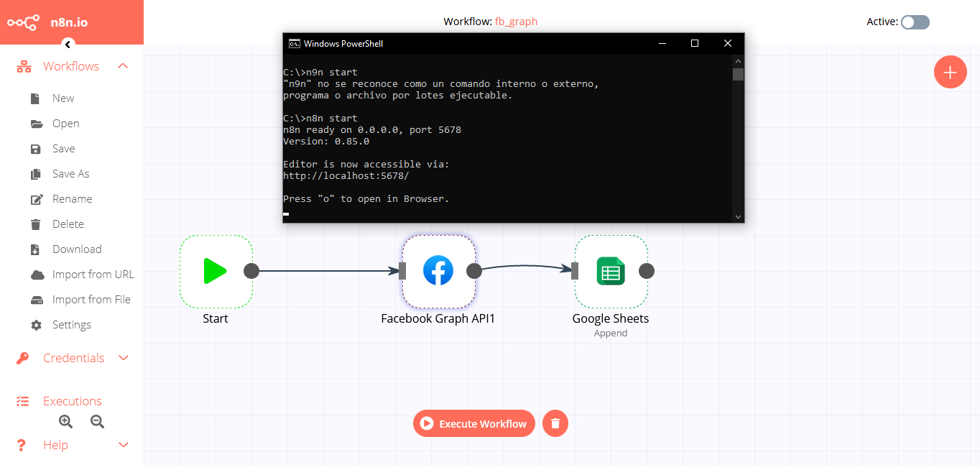Collapse the sidebar with the arrow toggle

tap(68, 45)
